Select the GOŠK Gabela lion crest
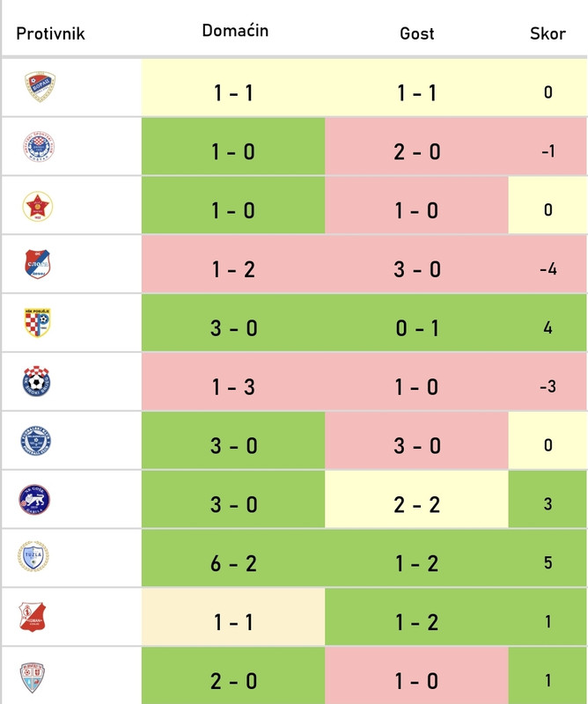 (x=34, y=500)
